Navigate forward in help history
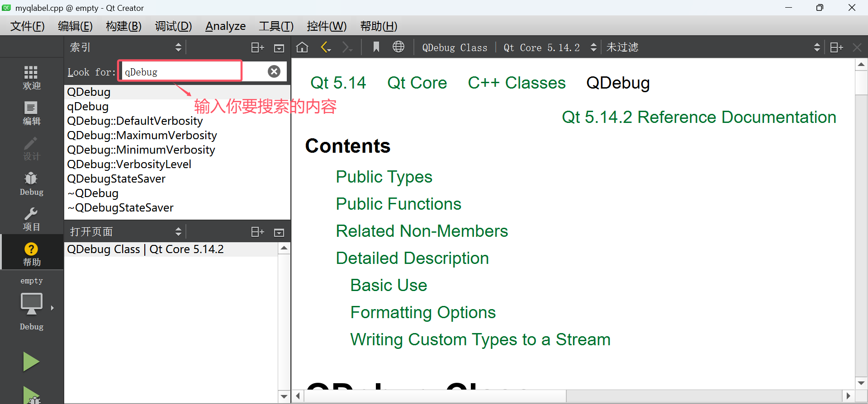Viewport: 868px width, 404px height. (x=347, y=47)
